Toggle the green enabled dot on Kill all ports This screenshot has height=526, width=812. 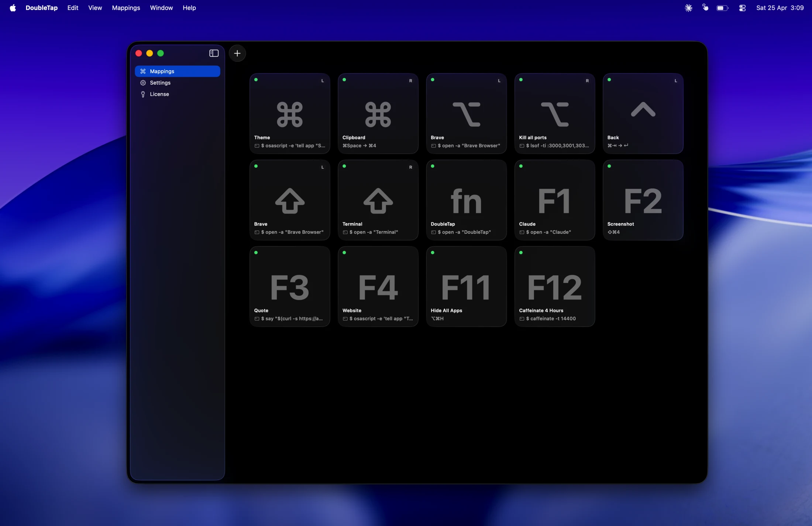[521, 80]
